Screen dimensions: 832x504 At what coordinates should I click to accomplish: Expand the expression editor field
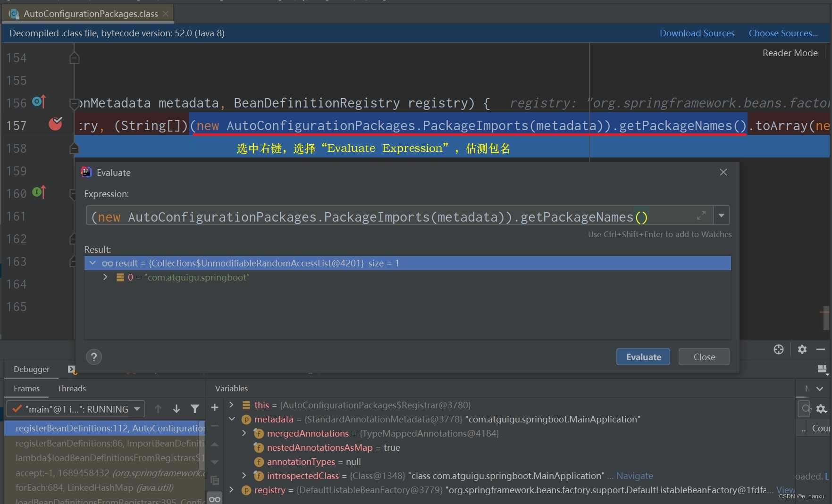pos(701,216)
